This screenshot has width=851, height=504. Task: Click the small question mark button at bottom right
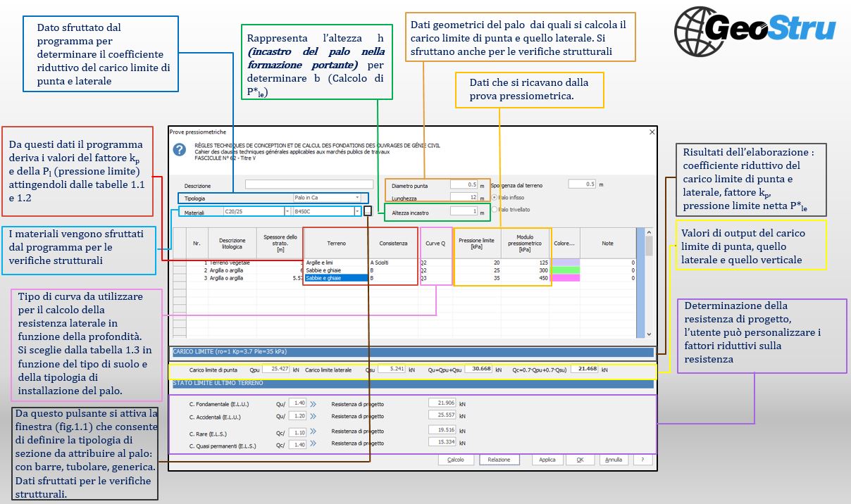coord(642,460)
